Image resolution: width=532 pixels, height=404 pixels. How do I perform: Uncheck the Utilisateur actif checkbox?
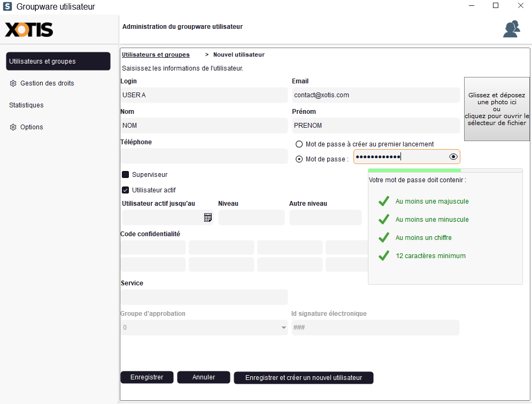point(126,190)
